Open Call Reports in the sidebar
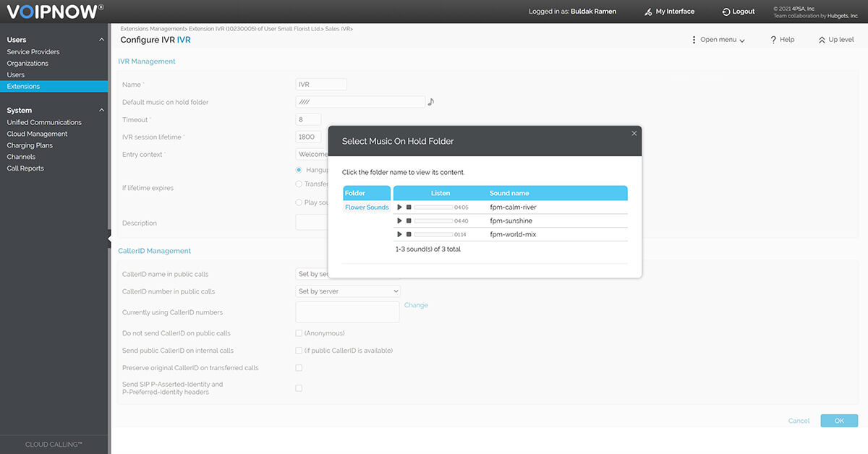 [x=25, y=168]
